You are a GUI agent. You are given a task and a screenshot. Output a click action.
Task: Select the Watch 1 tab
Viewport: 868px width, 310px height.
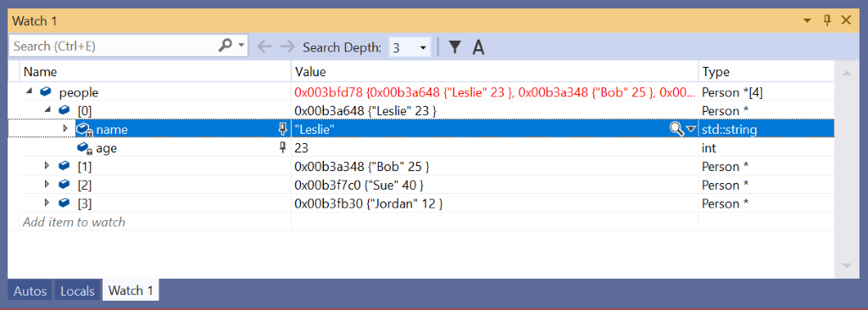click(131, 291)
